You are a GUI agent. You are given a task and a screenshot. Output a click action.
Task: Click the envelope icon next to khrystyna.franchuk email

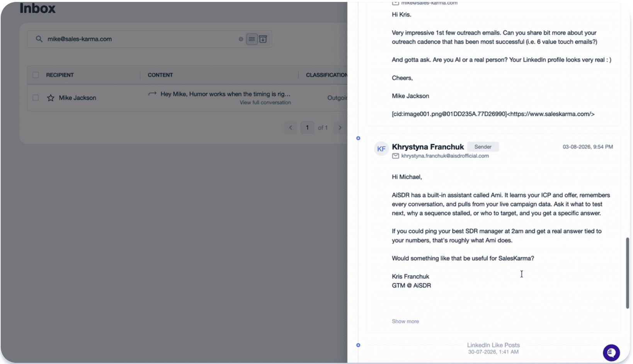[x=395, y=156]
